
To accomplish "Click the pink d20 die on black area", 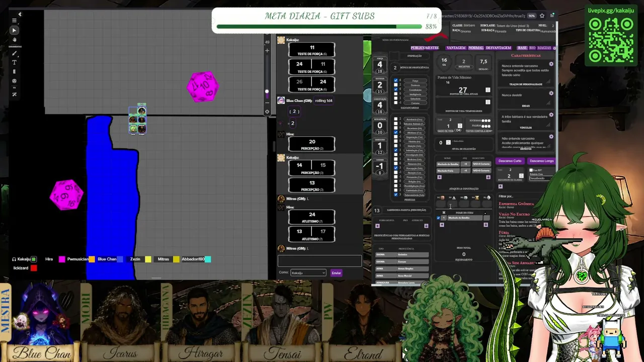I will pyautogui.click(x=67, y=195).
